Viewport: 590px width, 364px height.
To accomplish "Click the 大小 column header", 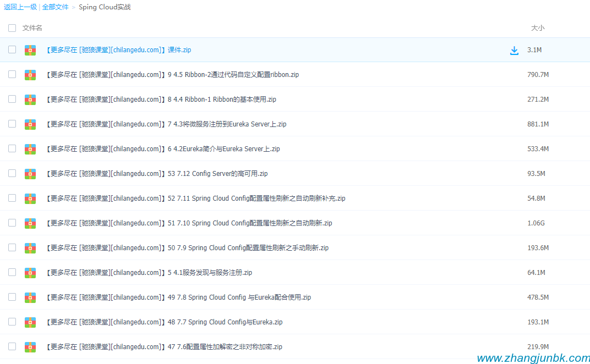I will [538, 28].
